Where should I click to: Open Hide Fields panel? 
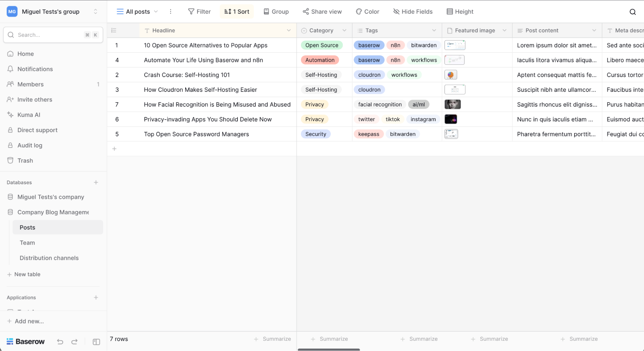click(x=413, y=12)
